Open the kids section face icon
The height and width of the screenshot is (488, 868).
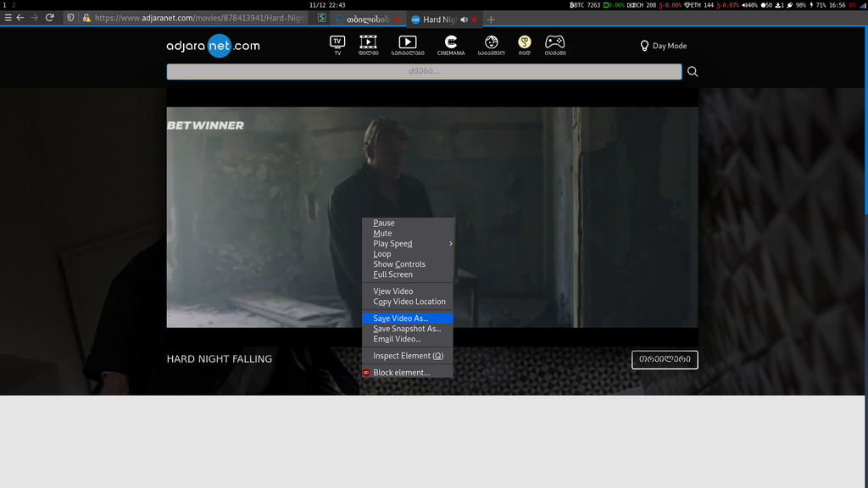click(x=491, y=46)
